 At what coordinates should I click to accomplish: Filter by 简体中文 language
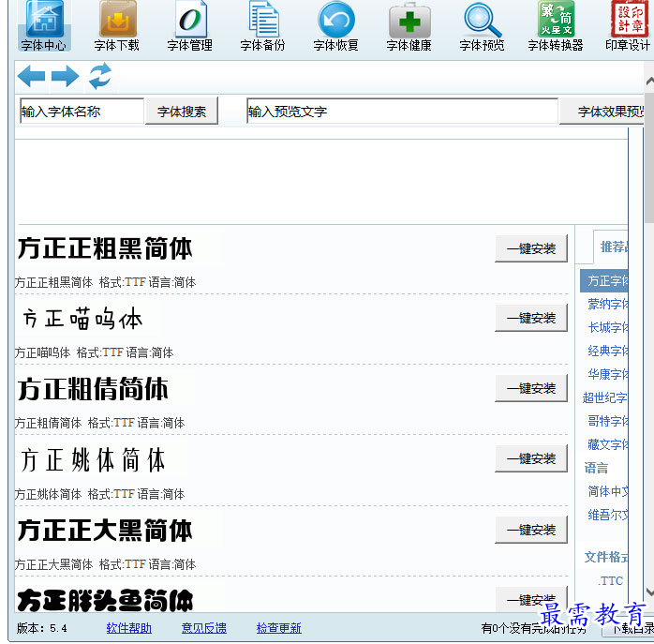607,491
